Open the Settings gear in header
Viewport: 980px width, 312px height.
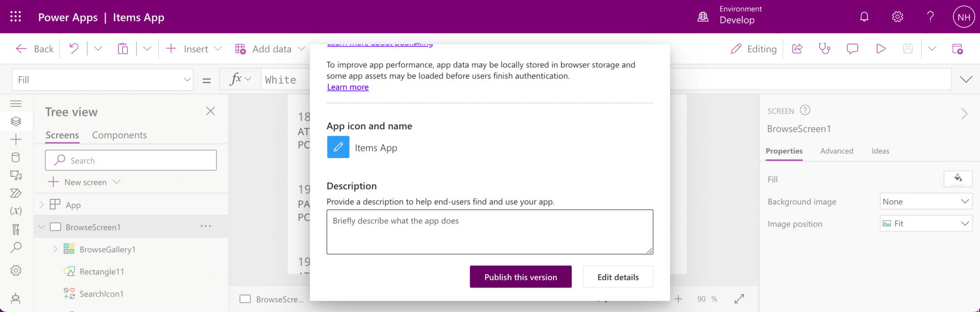point(897,17)
